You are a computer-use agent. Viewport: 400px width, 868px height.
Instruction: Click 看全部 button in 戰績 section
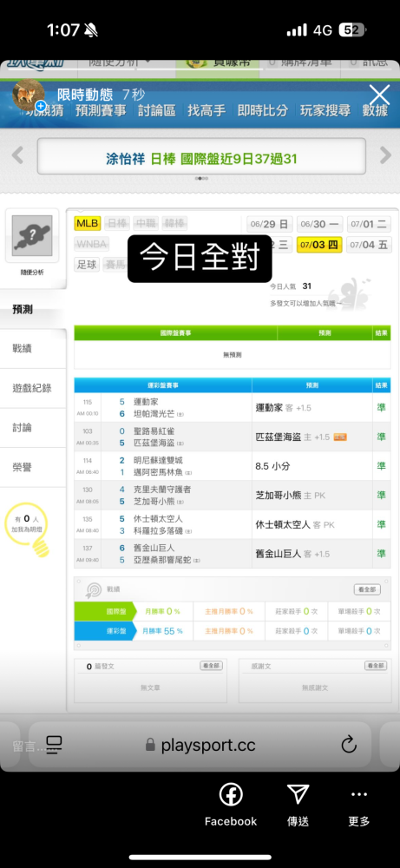(367, 589)
